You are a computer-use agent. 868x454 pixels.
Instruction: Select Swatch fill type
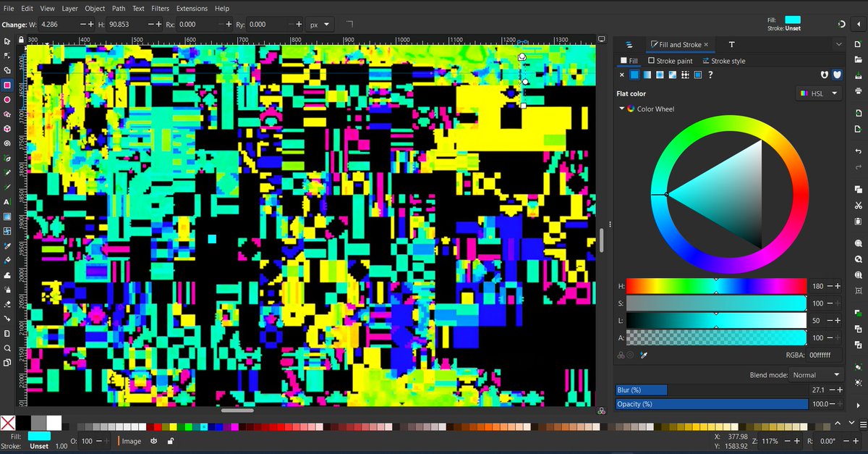(698, 75)
